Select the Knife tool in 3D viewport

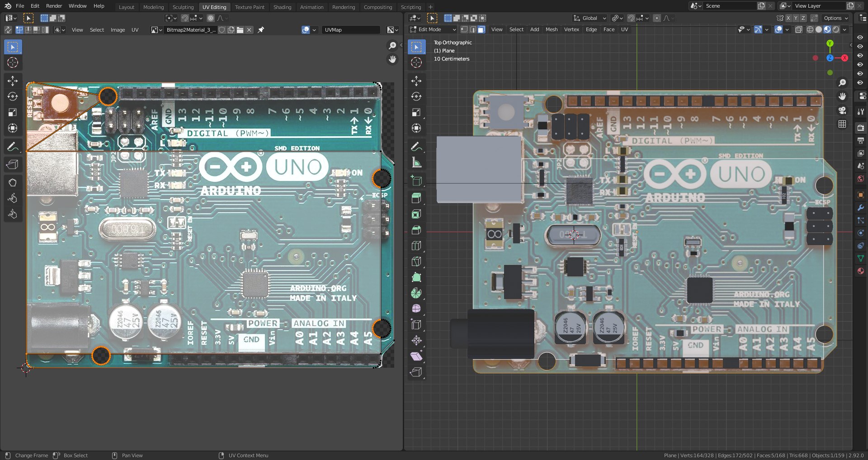coord(416,261)
